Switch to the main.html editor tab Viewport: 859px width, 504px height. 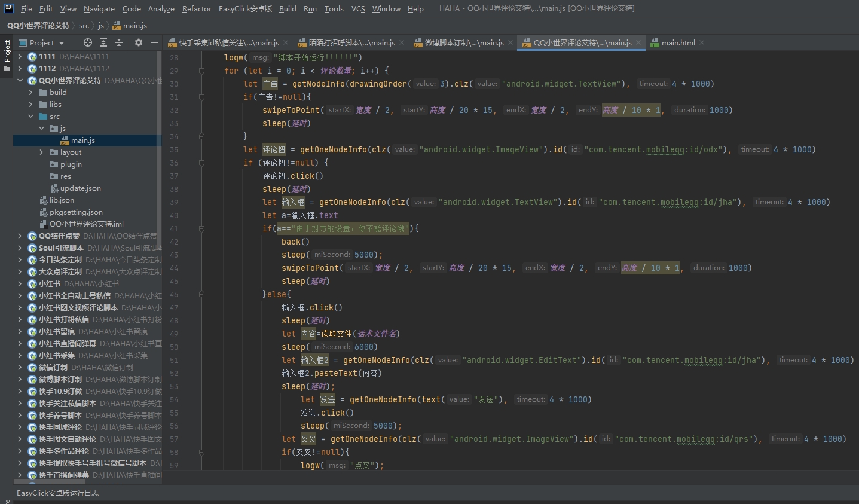[678, 43]
